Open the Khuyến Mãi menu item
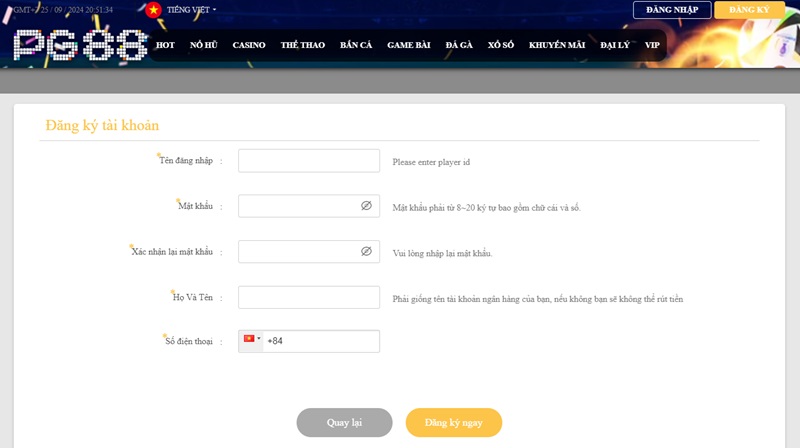The image size is (800, 448). point(557,45)
